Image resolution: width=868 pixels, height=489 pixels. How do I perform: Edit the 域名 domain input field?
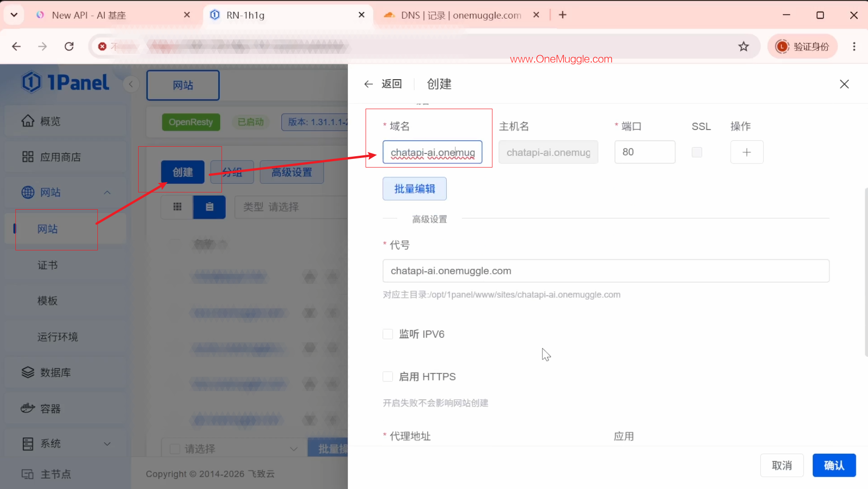[432, 152]
